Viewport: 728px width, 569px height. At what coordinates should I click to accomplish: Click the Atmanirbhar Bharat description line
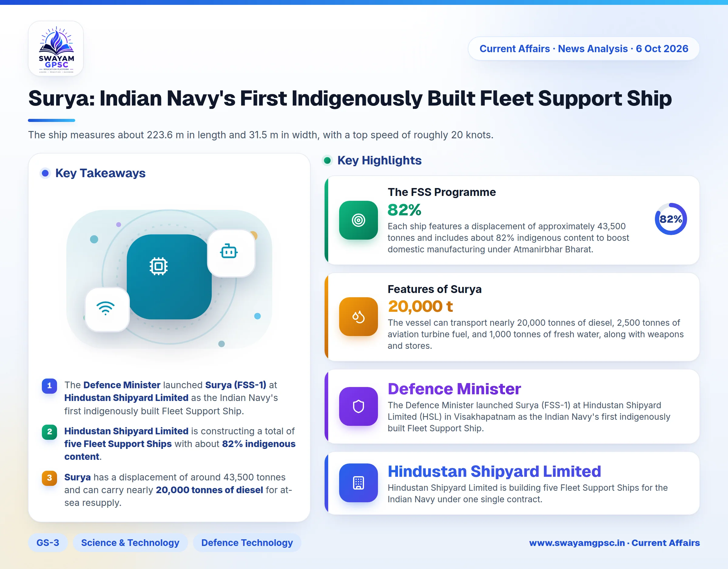(490, 249)
